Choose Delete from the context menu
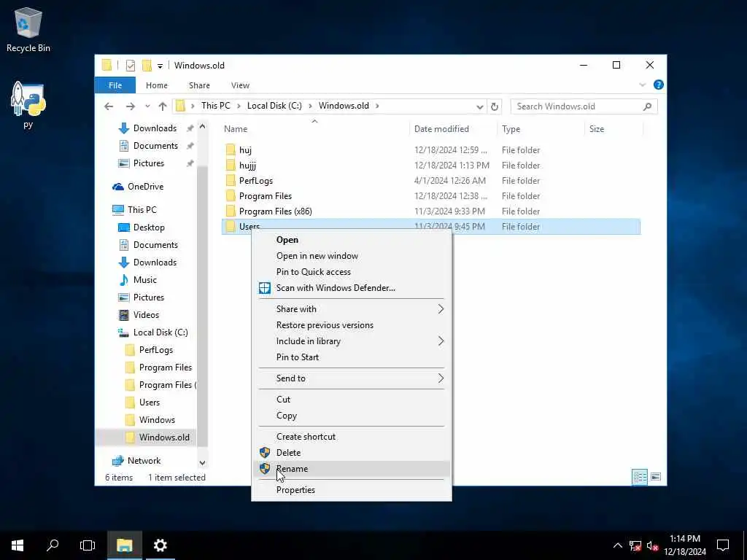The height and width of the screenshot is (560, 747). (x=352, y=453)
